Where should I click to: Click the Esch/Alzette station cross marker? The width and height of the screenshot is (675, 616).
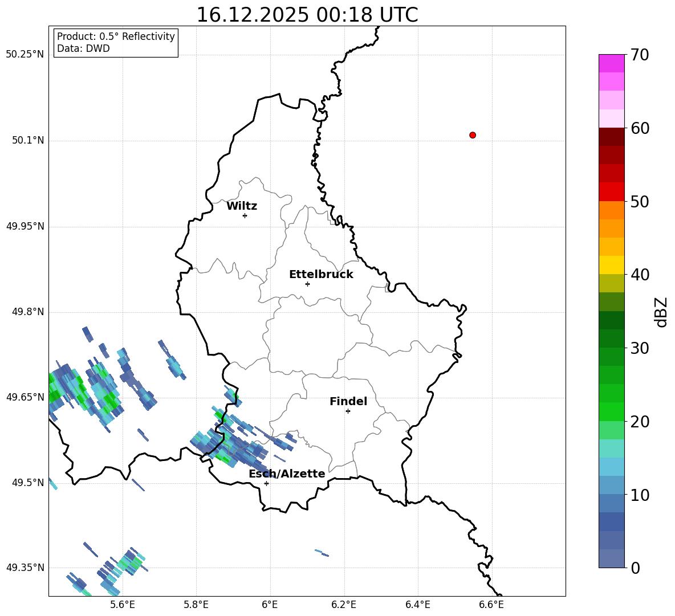coord(266,483)
